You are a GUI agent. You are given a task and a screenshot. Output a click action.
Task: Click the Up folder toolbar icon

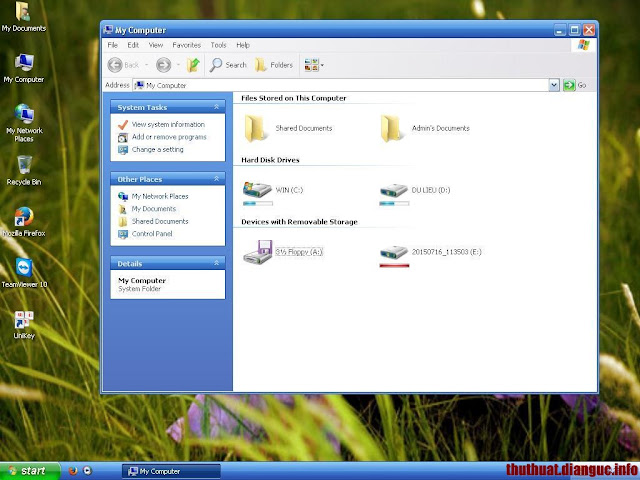193,65
